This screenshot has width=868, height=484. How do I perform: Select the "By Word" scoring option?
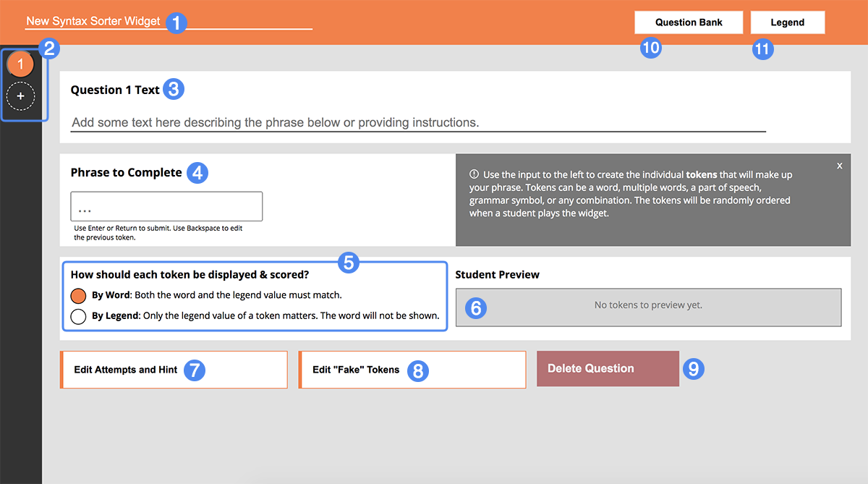click(78, 296)
